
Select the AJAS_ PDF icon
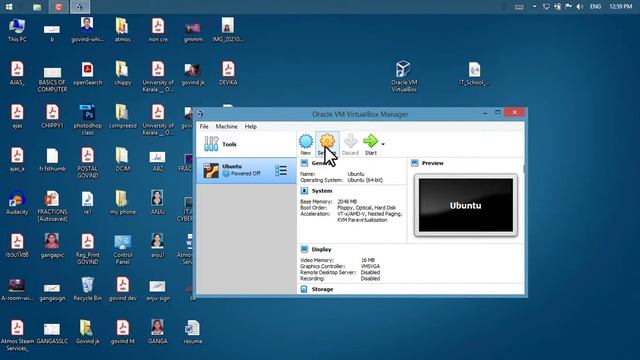[17, 73]
